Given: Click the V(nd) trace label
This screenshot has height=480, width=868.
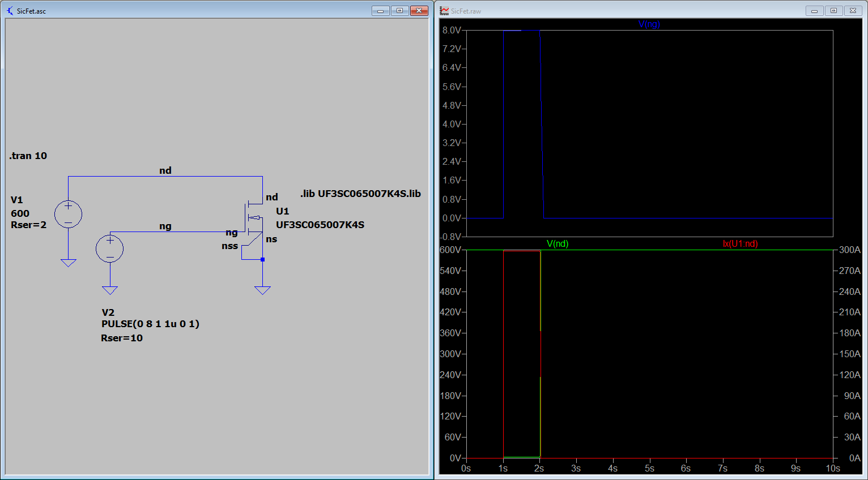Looking at the screenshot, I should click(558, 243).
